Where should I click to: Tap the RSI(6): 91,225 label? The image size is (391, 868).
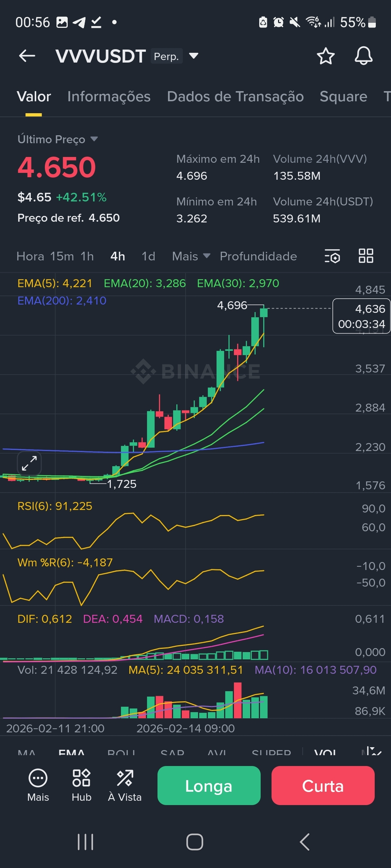coord(55,506)
